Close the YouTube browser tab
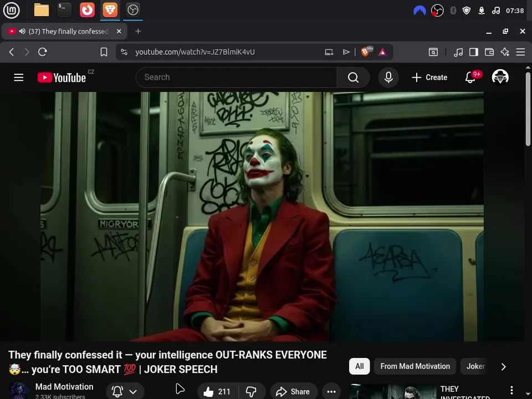 point(119,31)
